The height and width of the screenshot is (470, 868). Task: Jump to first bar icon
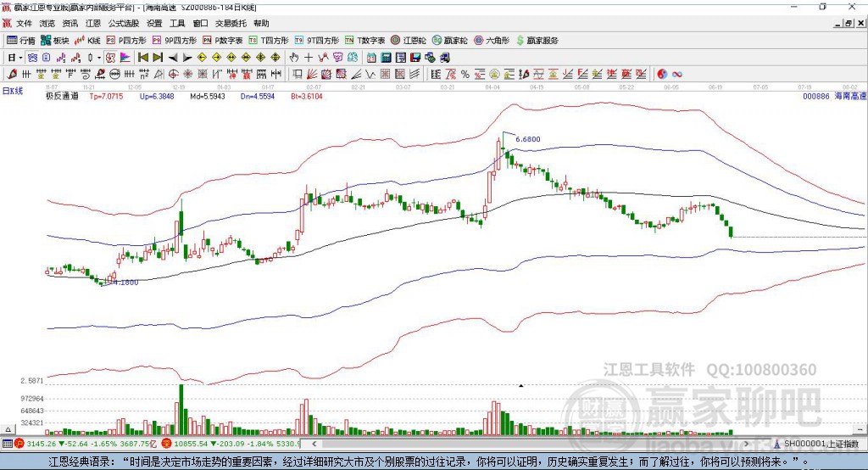click(142, 58)
